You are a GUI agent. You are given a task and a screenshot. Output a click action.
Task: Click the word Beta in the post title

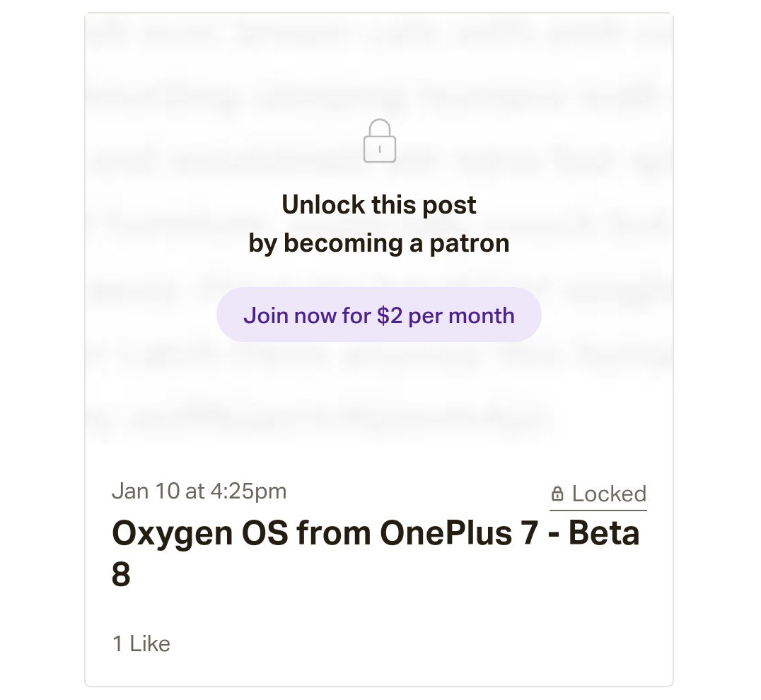click(604, 533)
